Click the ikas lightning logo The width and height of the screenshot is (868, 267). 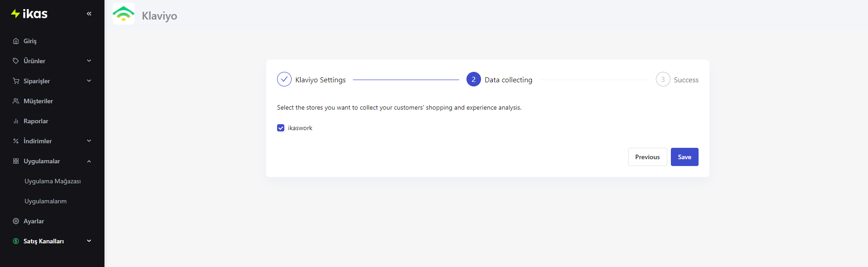click(29, 14)
